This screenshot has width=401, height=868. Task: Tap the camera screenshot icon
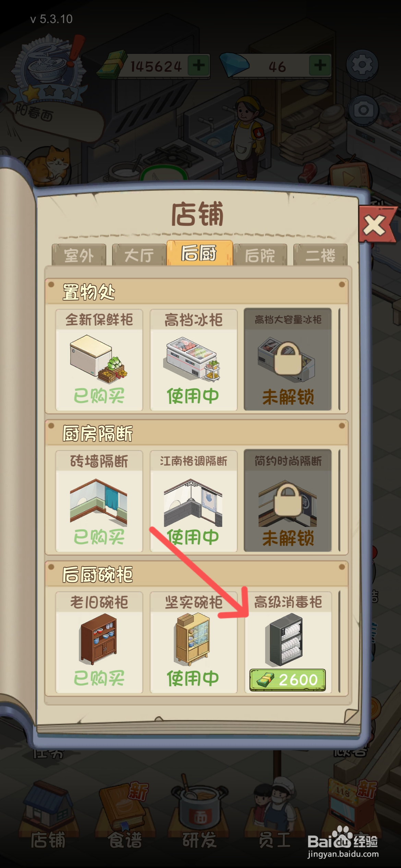tap(364, 110)
